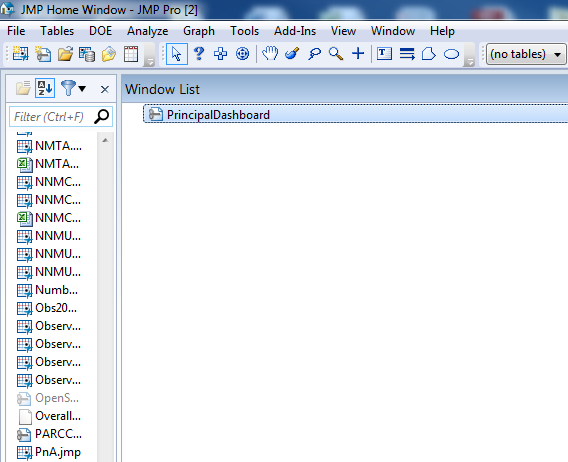Open the (no tables) dropdown list
Image resolution: width=568 pixels, height=462 pixels.
click(526, 54)
